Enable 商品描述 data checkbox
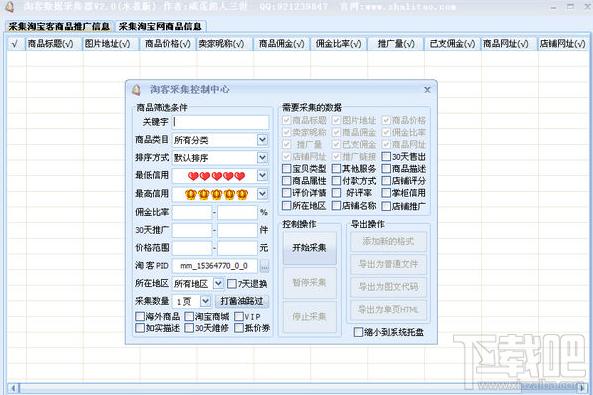Viewport: 593px width, 395px height. point(386,169)
